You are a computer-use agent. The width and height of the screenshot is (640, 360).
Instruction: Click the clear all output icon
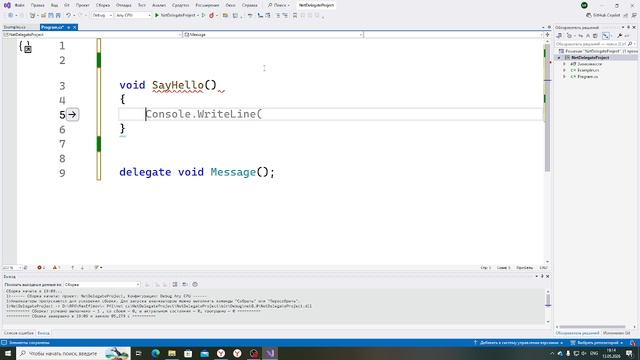(175, 284)
